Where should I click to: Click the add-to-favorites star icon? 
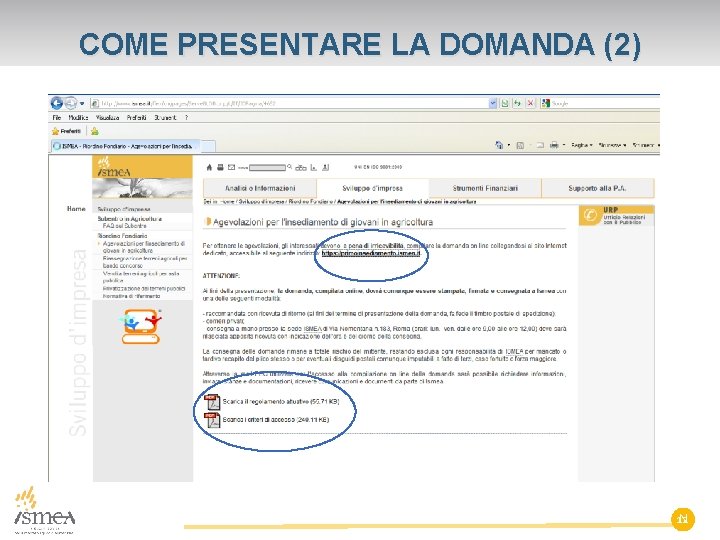(x=95, y=131)
